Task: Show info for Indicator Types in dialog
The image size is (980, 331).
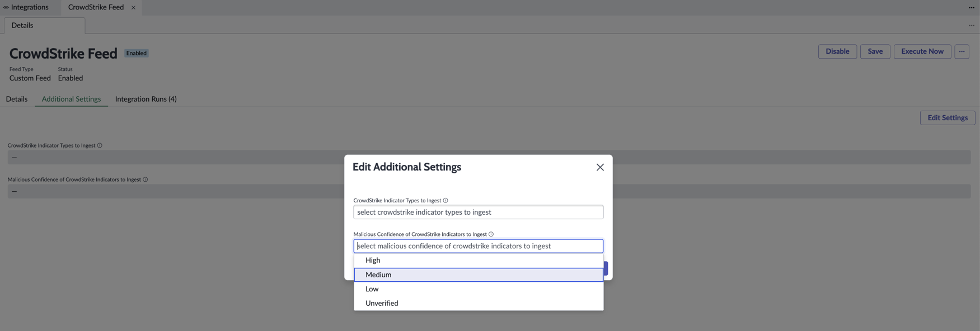Action: pos(446,200)
